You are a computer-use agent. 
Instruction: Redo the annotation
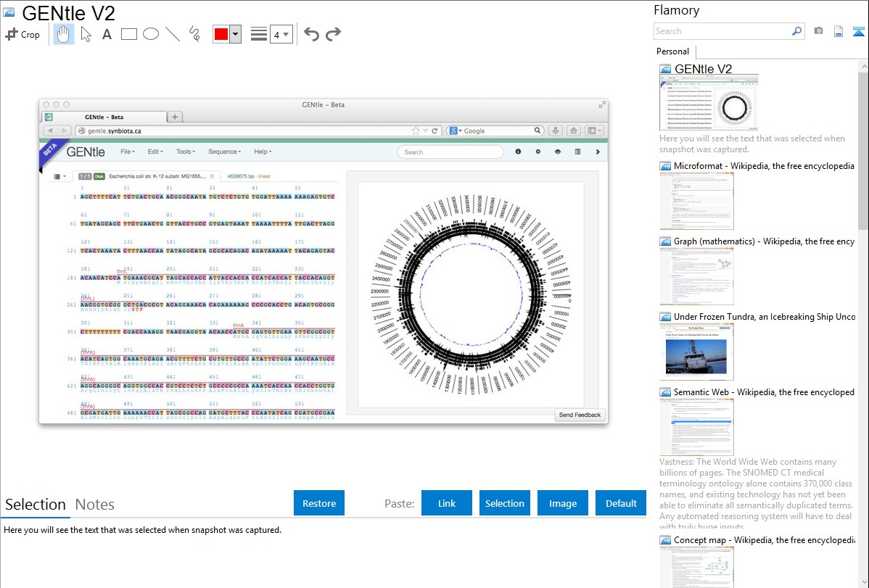pos(333,34)
